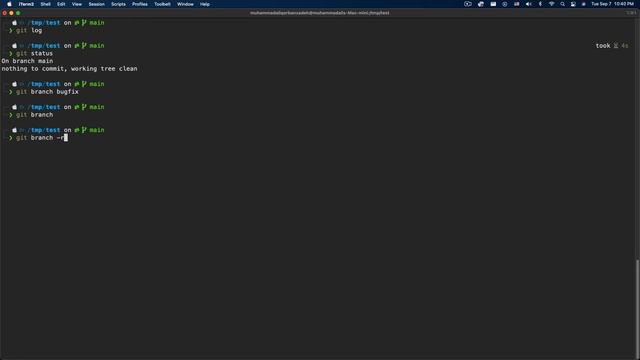
Task: Open the Scripts menu
Action: tap(118, 4)
